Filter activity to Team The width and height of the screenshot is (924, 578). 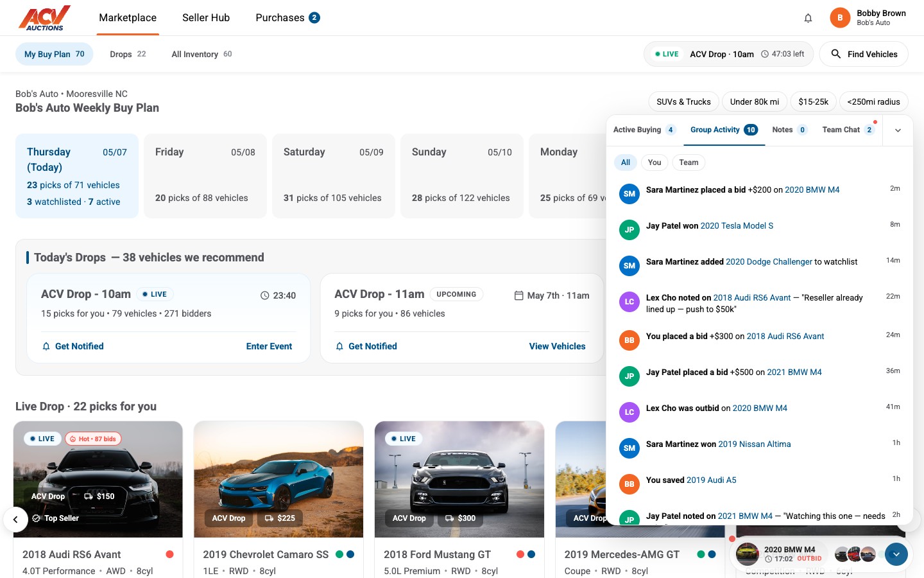click(689, 162)
